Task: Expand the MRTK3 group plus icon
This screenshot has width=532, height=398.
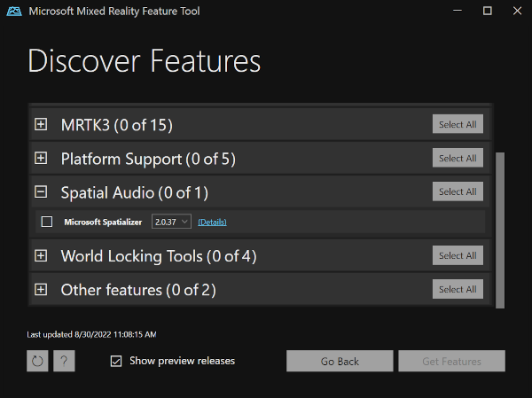Action: click(41, 125)
